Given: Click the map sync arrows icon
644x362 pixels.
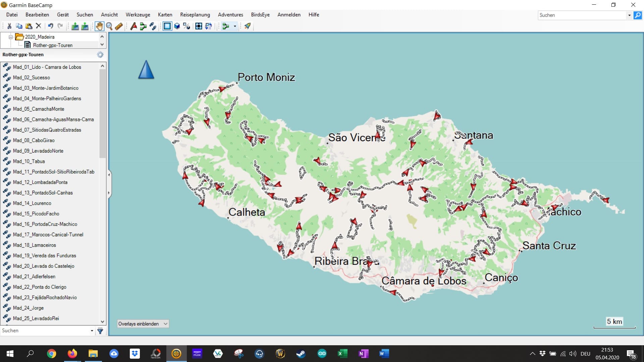Looking at the screenshot, I should 208,26.
